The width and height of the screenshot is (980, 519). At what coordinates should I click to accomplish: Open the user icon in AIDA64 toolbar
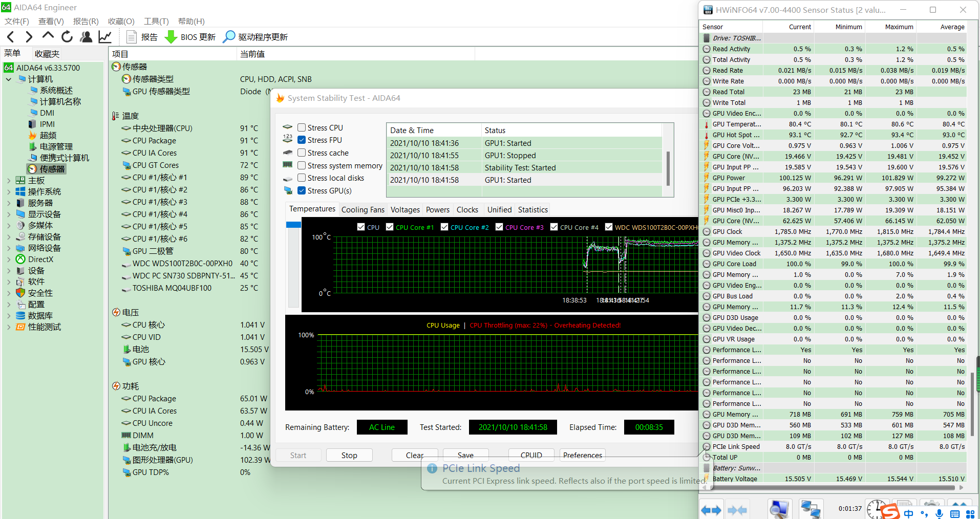pos(86,37)
